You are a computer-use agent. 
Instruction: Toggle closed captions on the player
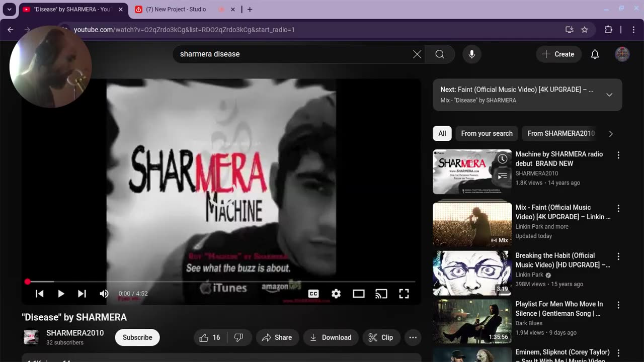pos(313,294)
